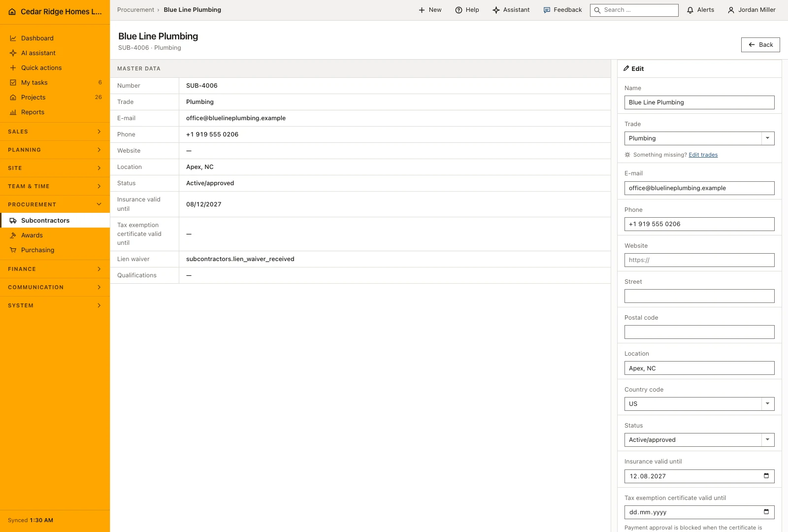Image resolution: width=788 pixels, height=532 pixels.
Task: Collapse the Procurement section
Action: [55, 204]
